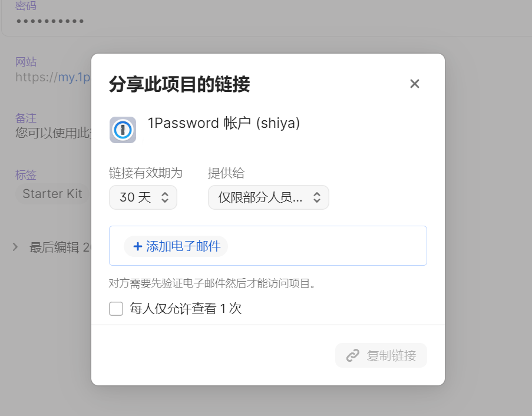Click the 网站 label in background
The image size is (532, 416).
click(x=26, y=62)
